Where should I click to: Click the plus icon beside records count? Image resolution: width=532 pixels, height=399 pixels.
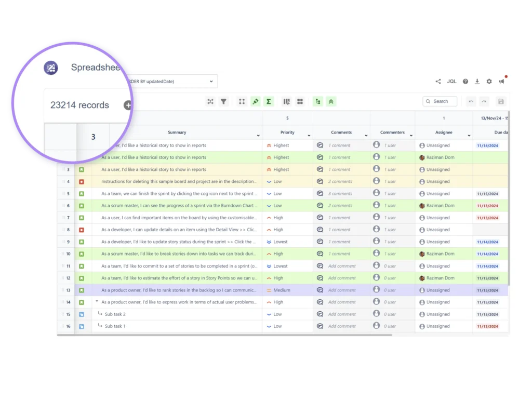pos(128,105)
